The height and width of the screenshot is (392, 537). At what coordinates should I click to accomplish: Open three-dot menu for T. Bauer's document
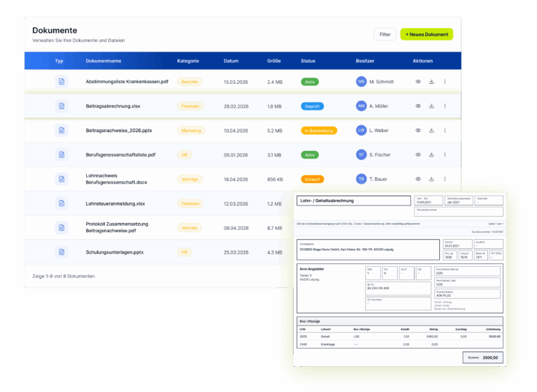445,179
